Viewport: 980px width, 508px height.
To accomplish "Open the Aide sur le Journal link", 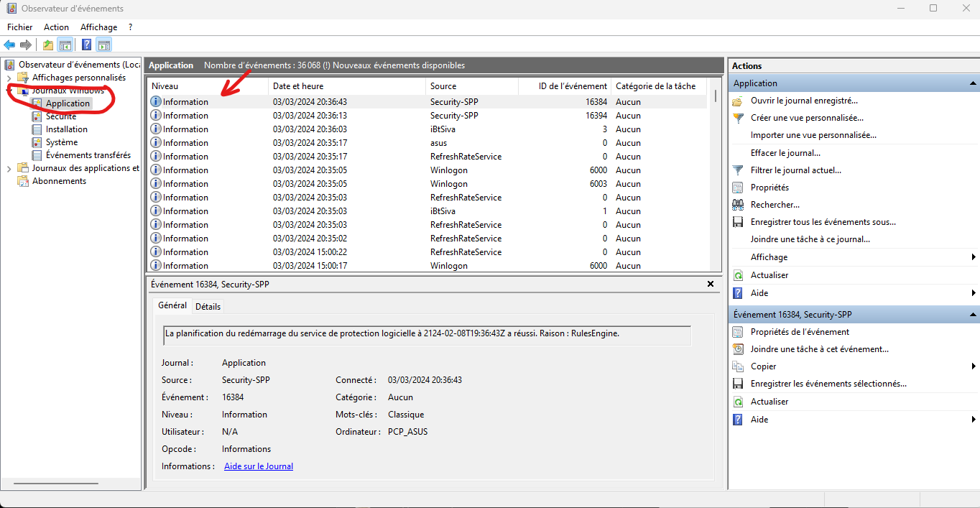I will [259, 466].
